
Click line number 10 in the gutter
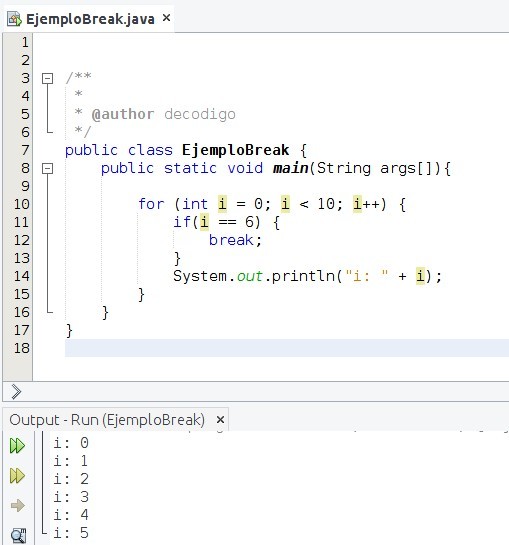pyautogui.click(x=22, y=204)
